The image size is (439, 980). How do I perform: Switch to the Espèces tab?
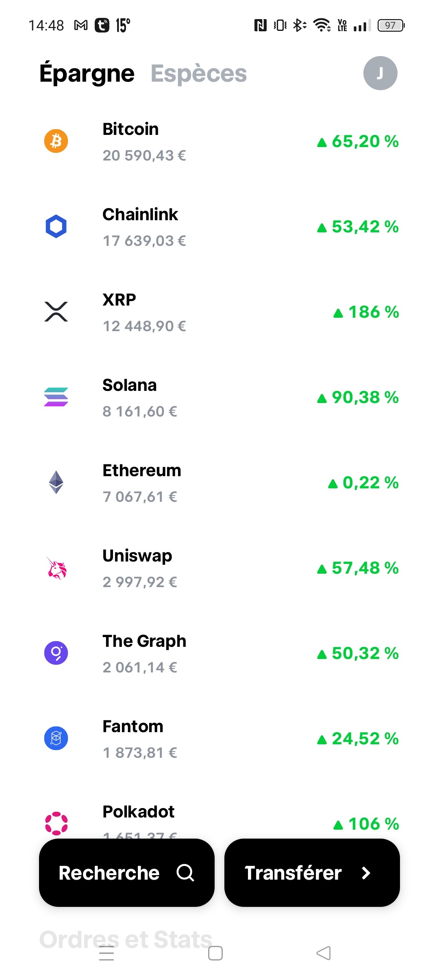pos(199,74)
